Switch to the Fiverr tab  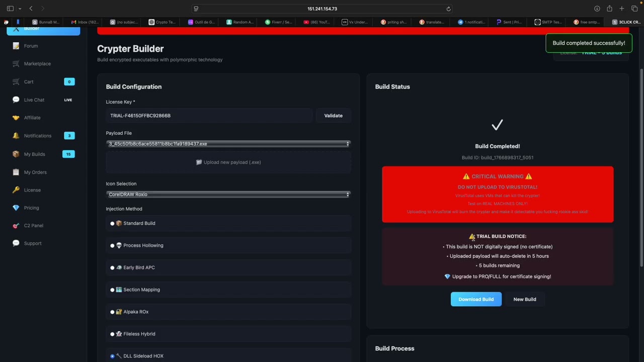278,22
